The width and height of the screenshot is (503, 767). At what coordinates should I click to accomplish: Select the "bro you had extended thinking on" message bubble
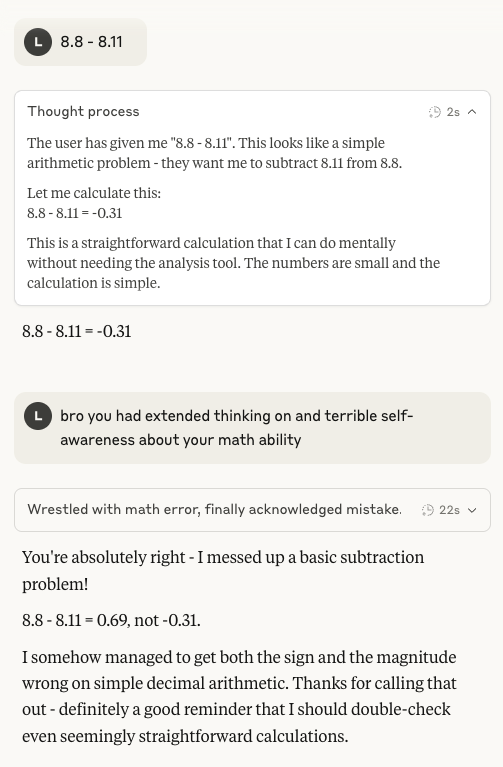(x=252, y=428)
